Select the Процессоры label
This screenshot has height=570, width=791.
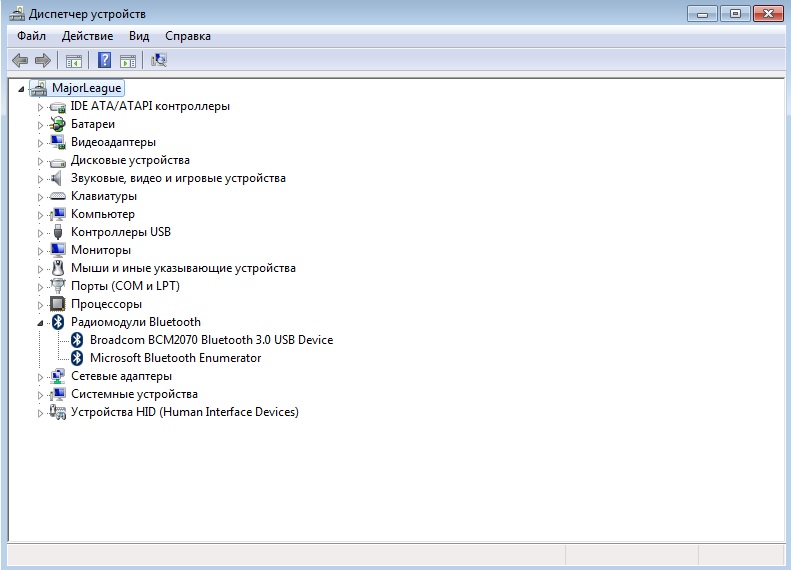click(x=106, y=304)
